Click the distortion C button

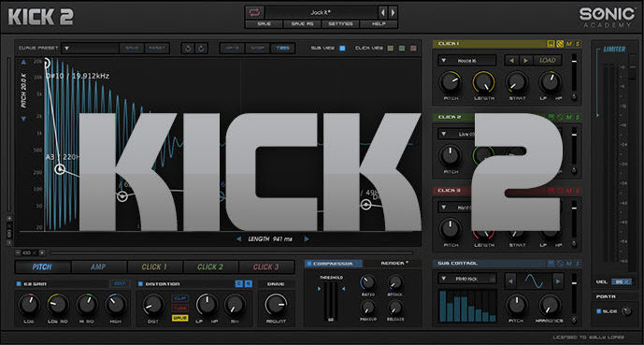(238, 284)
